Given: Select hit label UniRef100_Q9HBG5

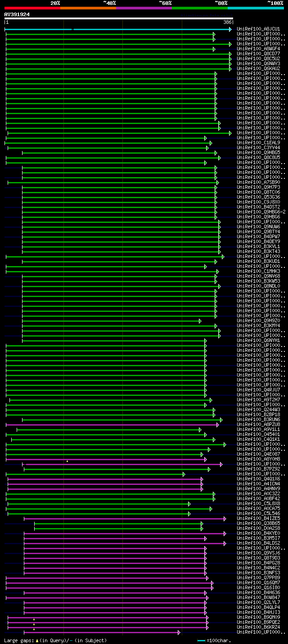Looking at the screenshot, I should pyautogui.click(x=259, y=153).
